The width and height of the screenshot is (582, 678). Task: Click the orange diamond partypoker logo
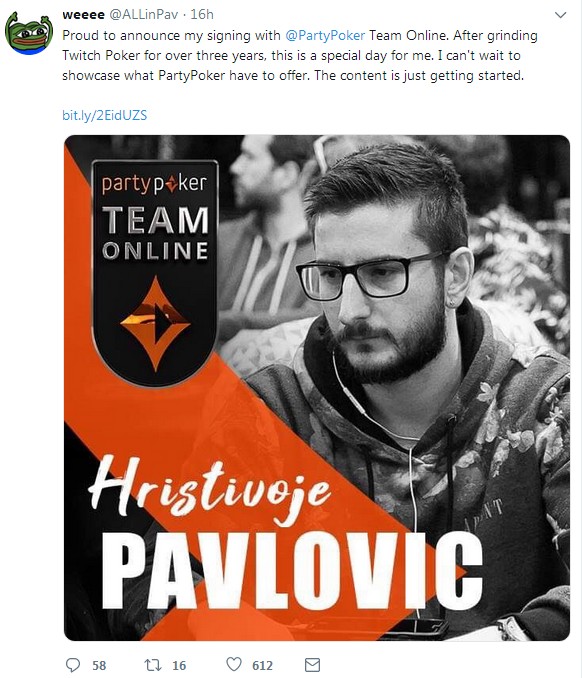(155, 323)
